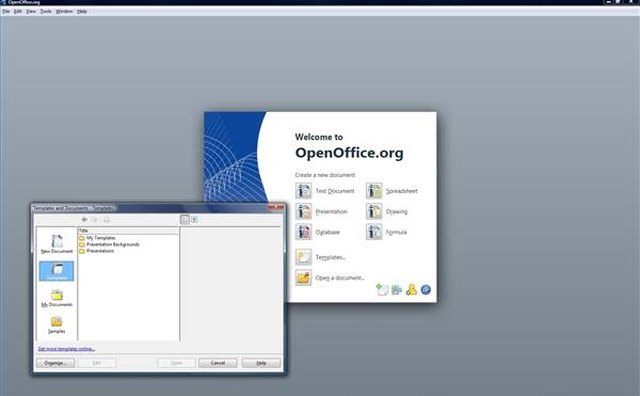Create a new Database
The image size is (640, 396).
coord(318,232)
